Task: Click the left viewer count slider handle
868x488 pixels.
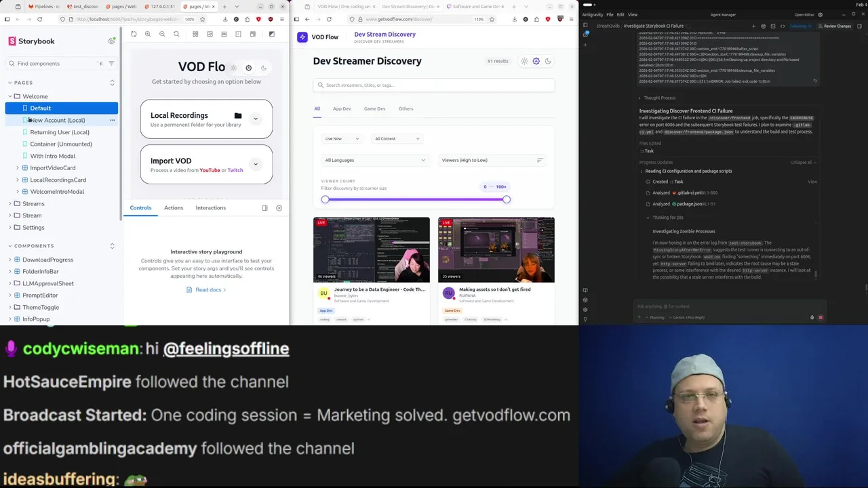Action: pyautogui.click(x=325, y=199)
